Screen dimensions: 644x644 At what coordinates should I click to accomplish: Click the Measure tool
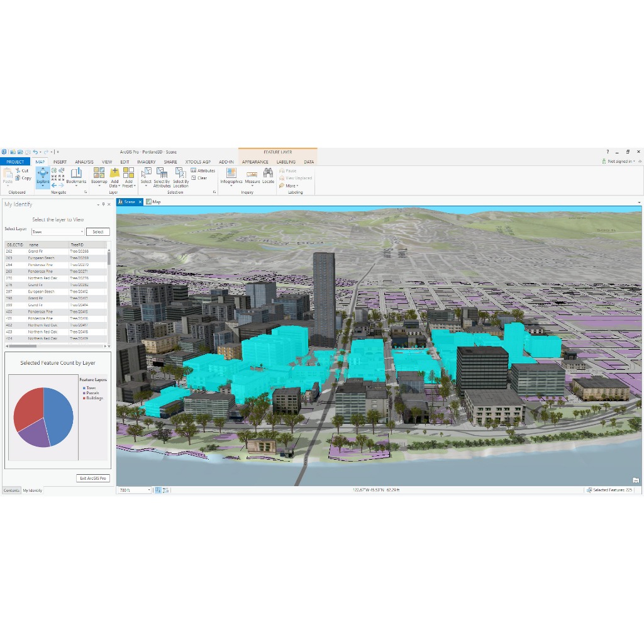pos(252,177)
